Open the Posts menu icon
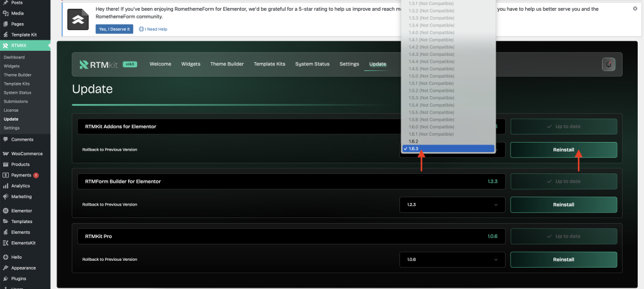The height and width of the screenshot is (289, 644). click(x=6, y=3)
